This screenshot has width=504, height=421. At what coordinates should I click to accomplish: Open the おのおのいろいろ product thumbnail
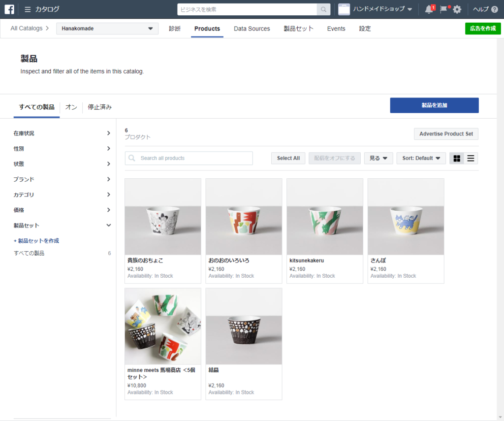point(244,217)
